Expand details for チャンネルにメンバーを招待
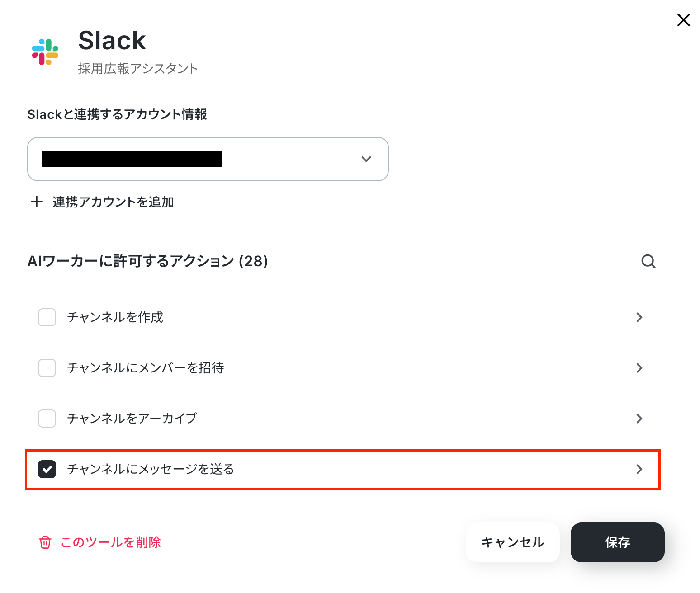700x593 pixels. tap(639, 368)
